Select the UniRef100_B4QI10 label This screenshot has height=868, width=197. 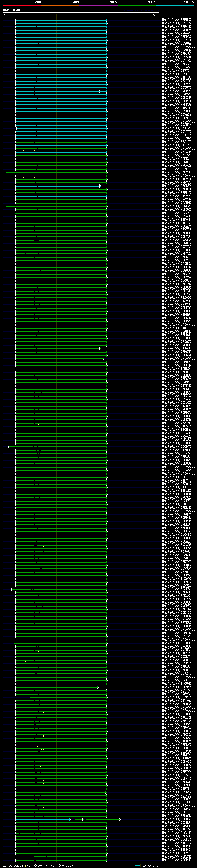pyautogui.click(x=177, y=843)
